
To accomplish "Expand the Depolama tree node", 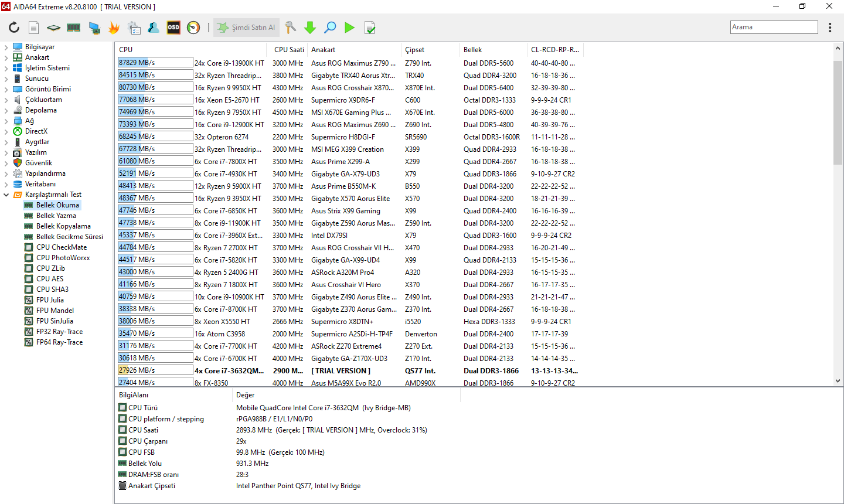I will point(6,110).
